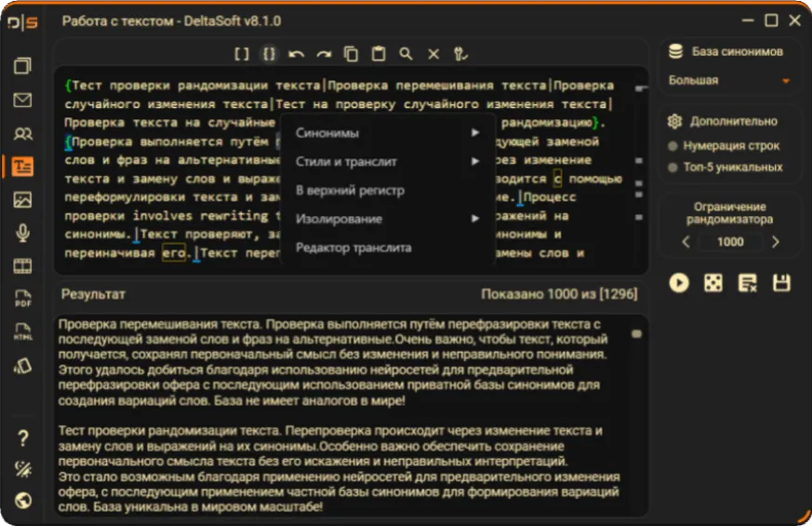Decrease randomizer limit with left arrow
Image resolution: width=812 pixels, height=526 pixels.
click(686, 242)
